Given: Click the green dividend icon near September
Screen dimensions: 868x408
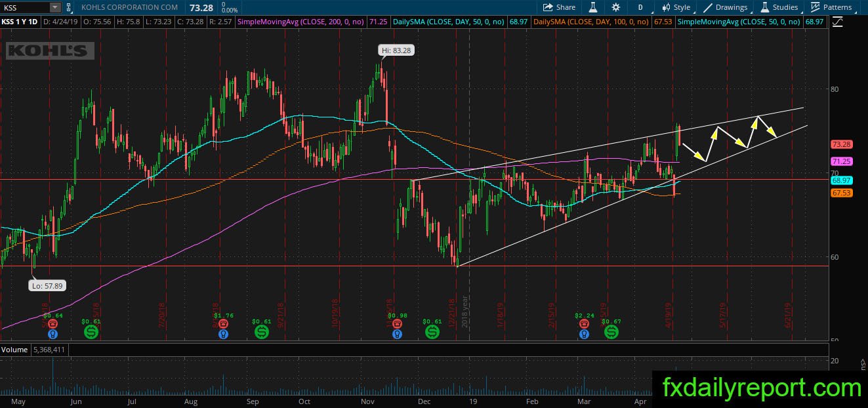Looking at the screenshot, I should (x=261, y=332).
